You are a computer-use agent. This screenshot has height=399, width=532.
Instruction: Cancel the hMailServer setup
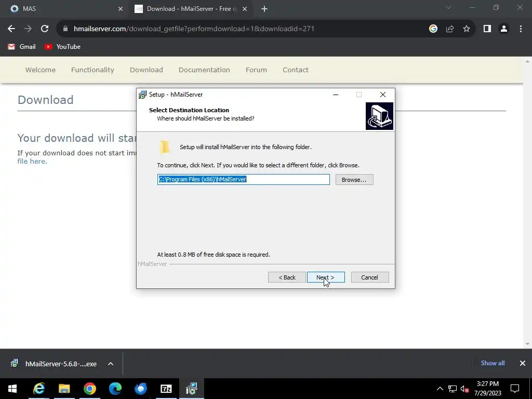(370, 277)
